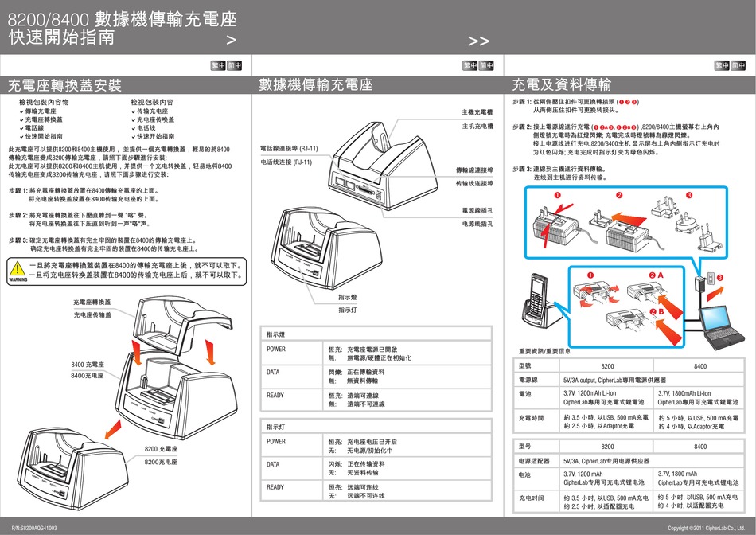Select 简中 badge above 數據機傳輸充電座 heading
Screen dimensions: 756x535
tap(486, 65)
